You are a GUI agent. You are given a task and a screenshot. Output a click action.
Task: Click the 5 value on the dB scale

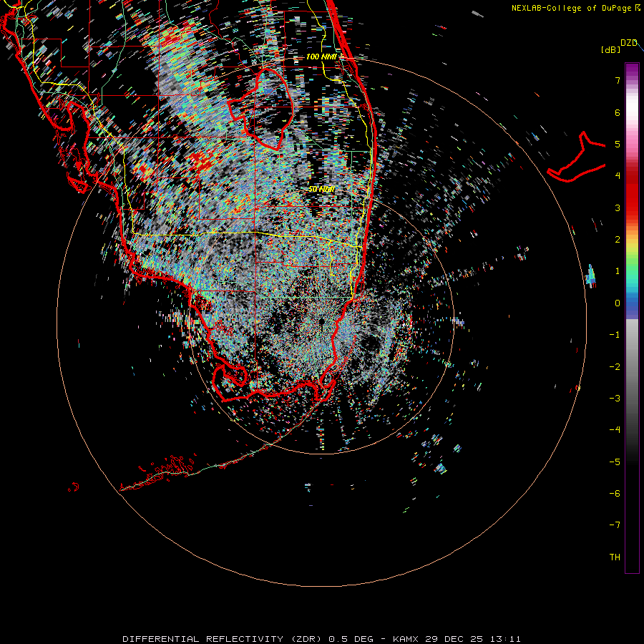(618, 144)
